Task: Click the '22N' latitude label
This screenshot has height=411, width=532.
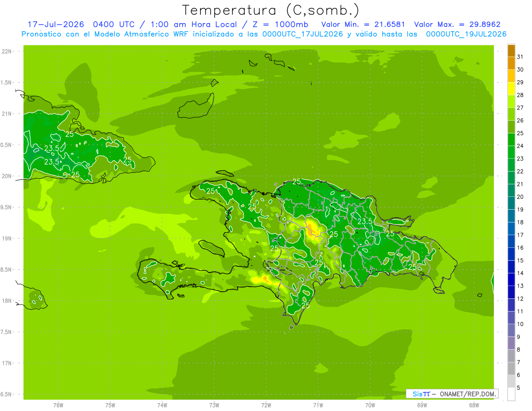Action: pyautogui.click(x=7, y=51)
